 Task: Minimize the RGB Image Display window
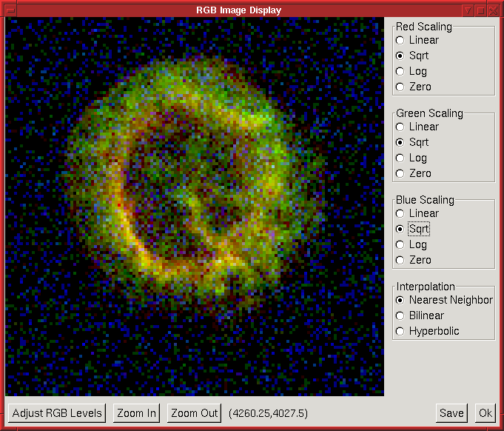click(x=468, y=10)
